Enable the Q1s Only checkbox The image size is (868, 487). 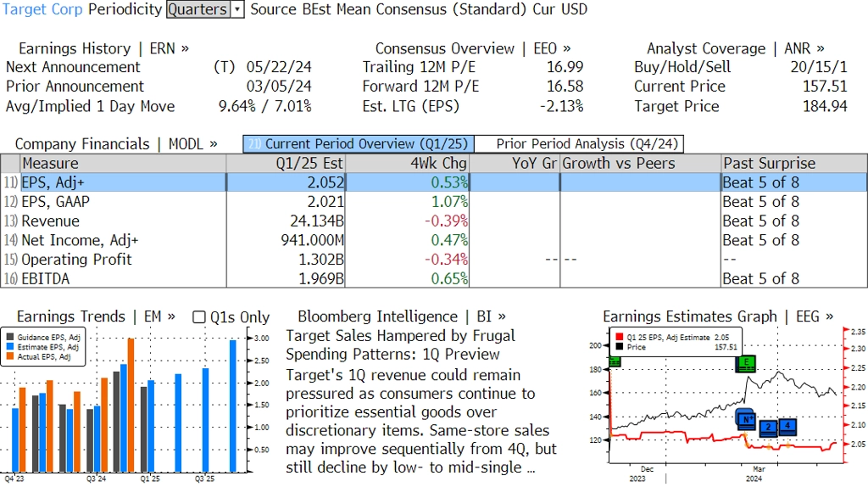click(198, 317)
